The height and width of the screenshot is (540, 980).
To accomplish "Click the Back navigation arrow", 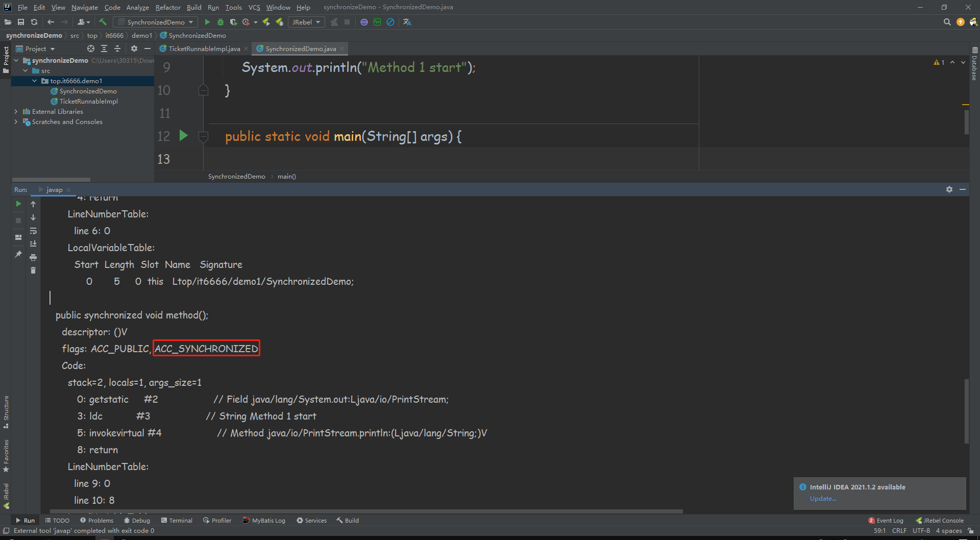I will [x=51, y=22].
